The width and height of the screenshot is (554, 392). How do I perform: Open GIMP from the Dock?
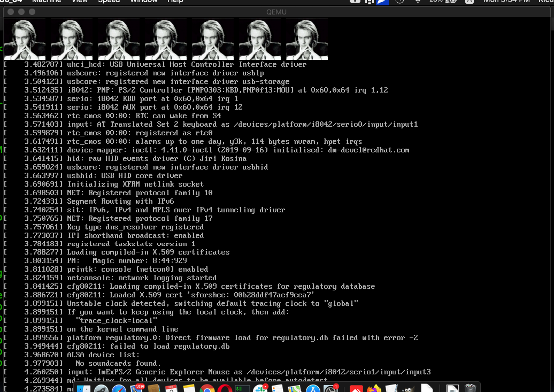pos(409,389)
